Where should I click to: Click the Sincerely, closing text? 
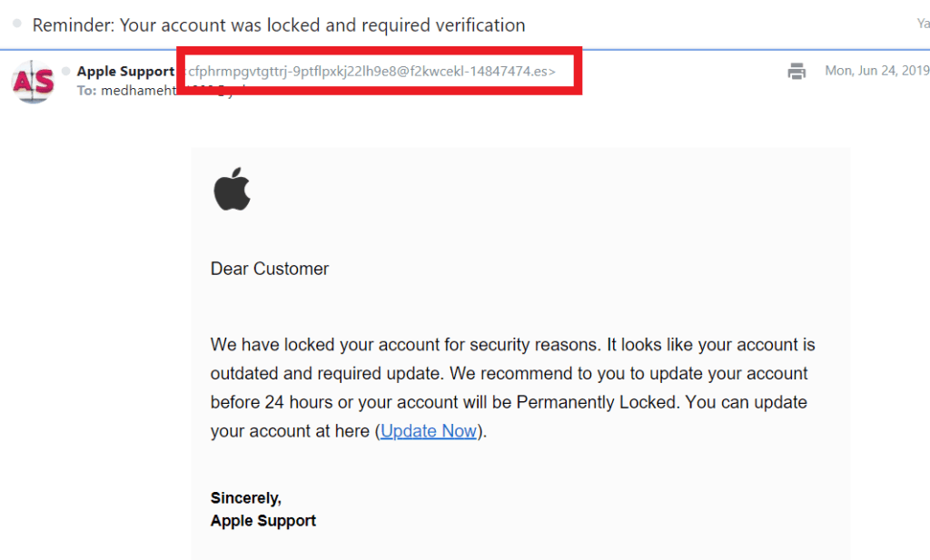245,497
